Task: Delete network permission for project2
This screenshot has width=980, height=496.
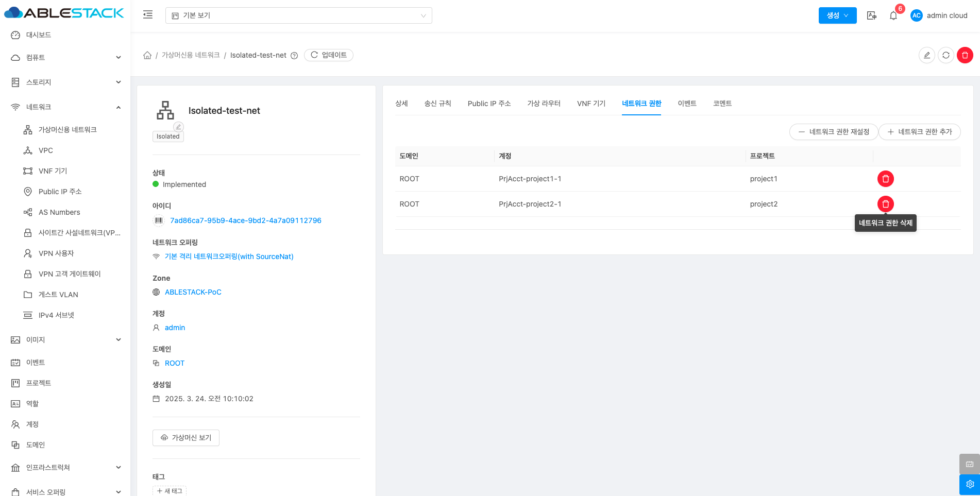Action: [x=885, y=204]
